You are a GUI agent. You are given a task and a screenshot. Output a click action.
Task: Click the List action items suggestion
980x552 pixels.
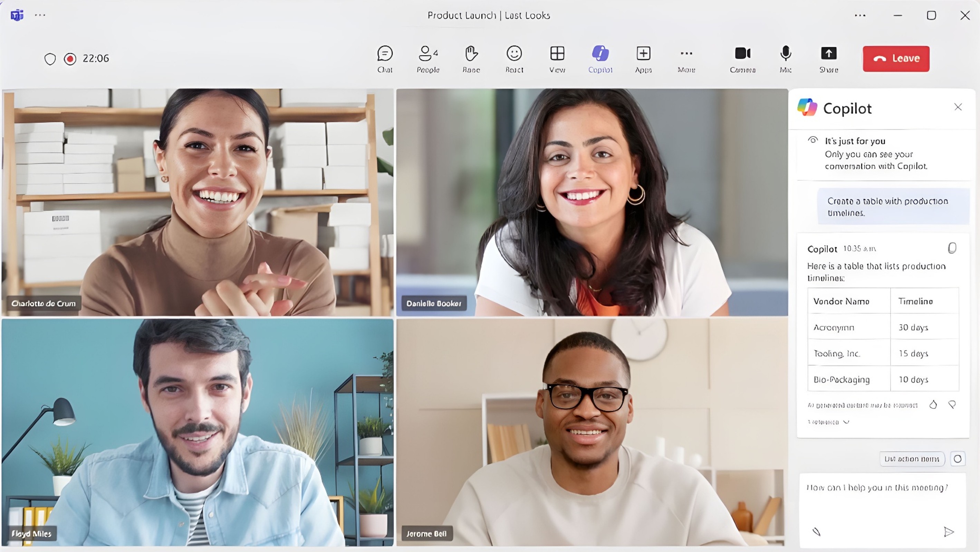pyautogui.click(x=912, y=459)
